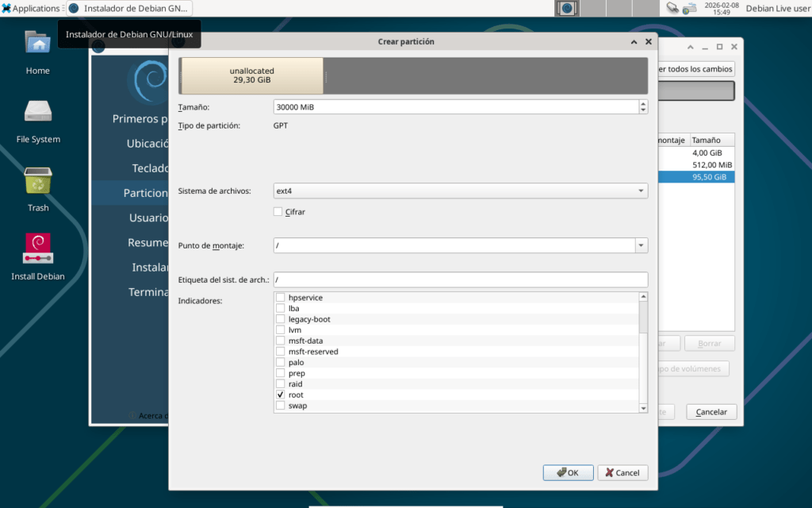Enable the Cifrar encryption checkbox
The width and height of the screenshot is (812, 508).
(x=278, y=212)
